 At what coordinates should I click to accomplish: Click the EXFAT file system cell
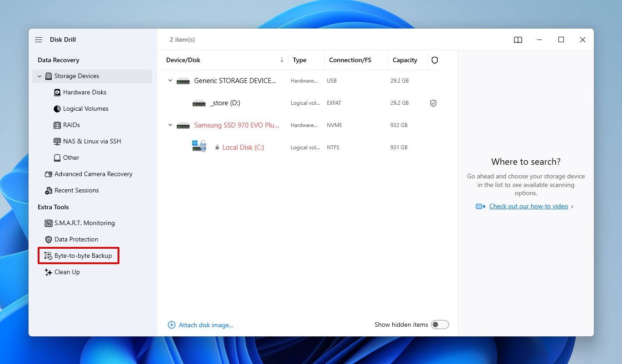click(334, 103)
